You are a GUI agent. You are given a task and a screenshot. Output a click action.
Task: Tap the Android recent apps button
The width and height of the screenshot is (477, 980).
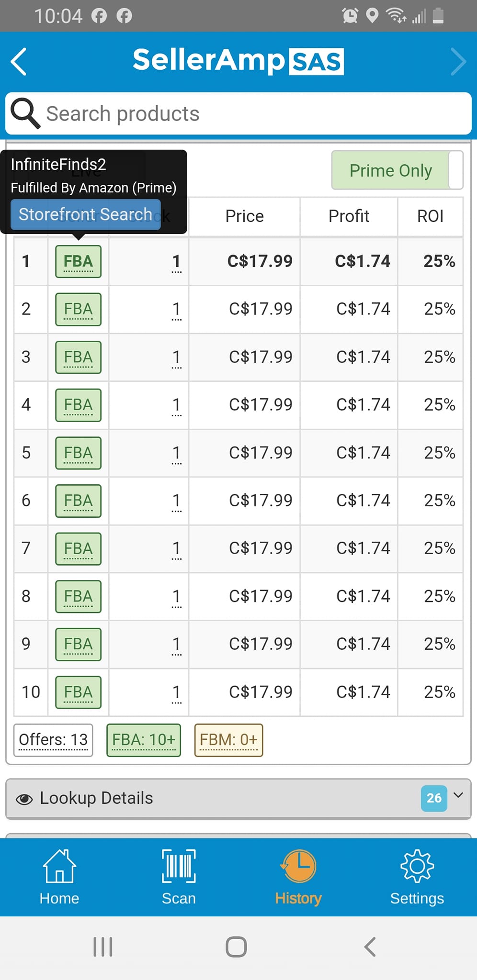pyautogui.click(x=102, y=947)
